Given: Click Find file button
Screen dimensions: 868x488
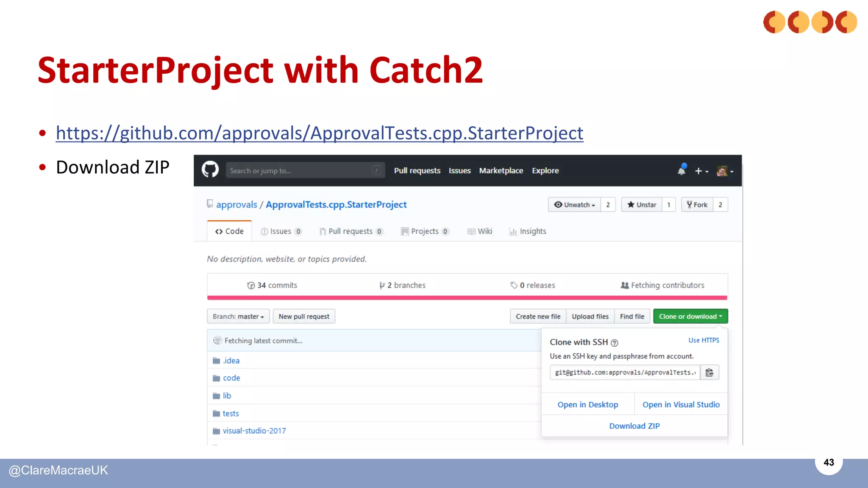Looking at the screenshot, I should coord(632,316).
